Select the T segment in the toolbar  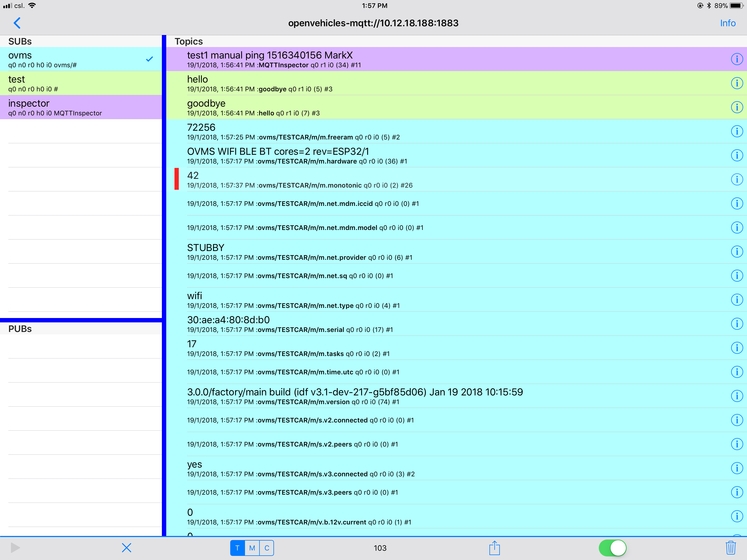237,548
